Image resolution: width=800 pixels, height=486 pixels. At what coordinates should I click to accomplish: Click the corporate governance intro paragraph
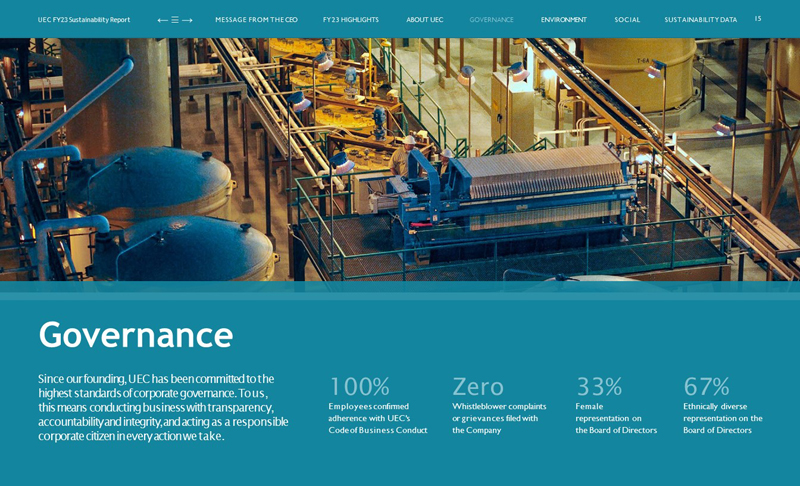click(x=163, y=407)
